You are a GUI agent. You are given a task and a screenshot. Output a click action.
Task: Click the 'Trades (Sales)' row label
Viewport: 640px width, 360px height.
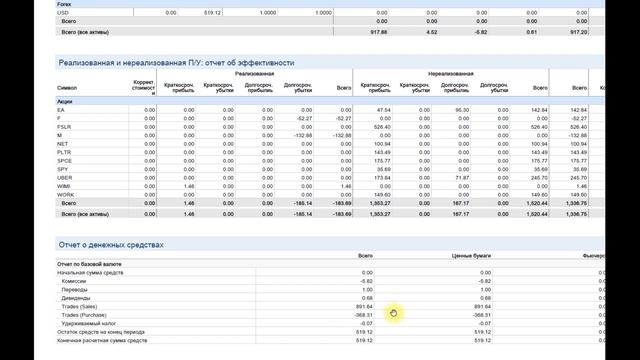[x=79, y=307]
